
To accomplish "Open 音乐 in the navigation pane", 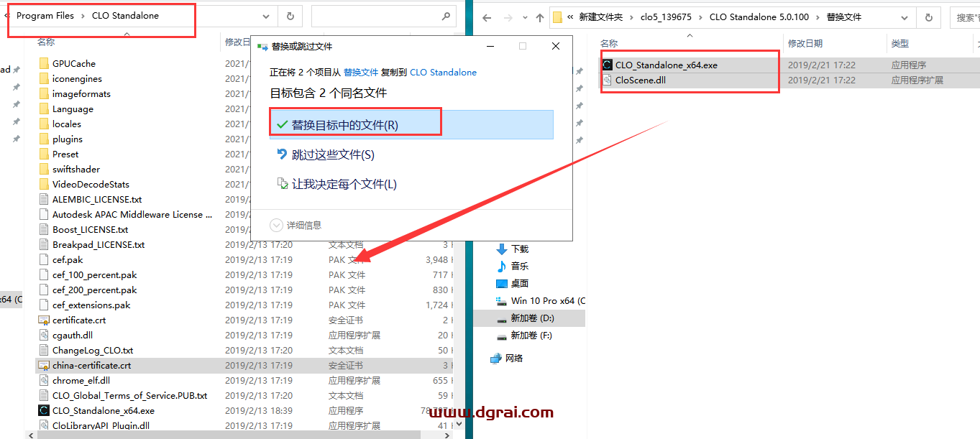I will click(x=520, y=266).
